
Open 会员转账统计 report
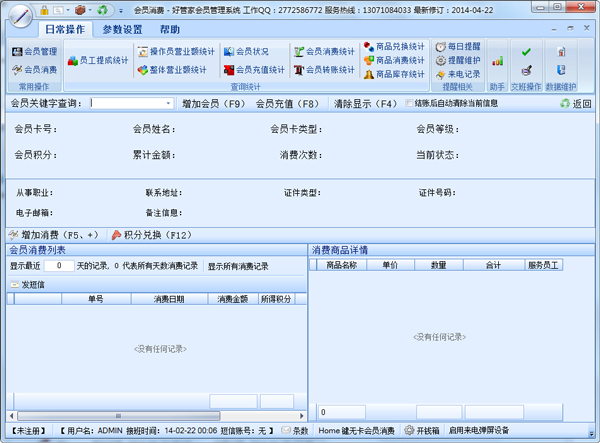point(324,70)
